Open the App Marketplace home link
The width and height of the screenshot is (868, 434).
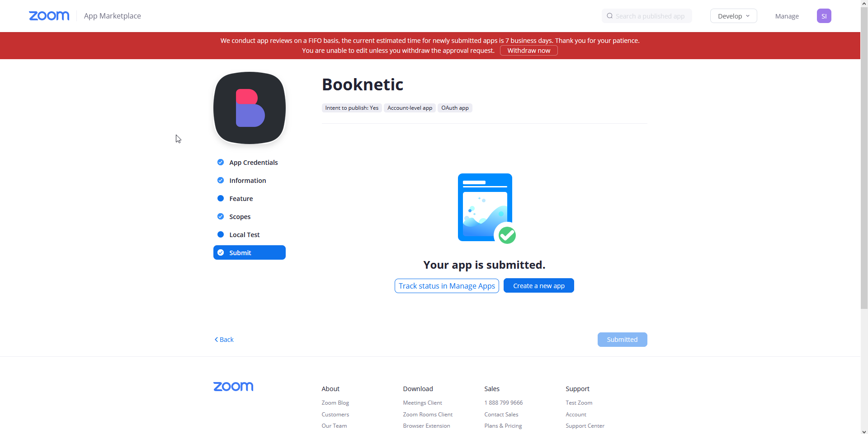[x=113, y=16]
